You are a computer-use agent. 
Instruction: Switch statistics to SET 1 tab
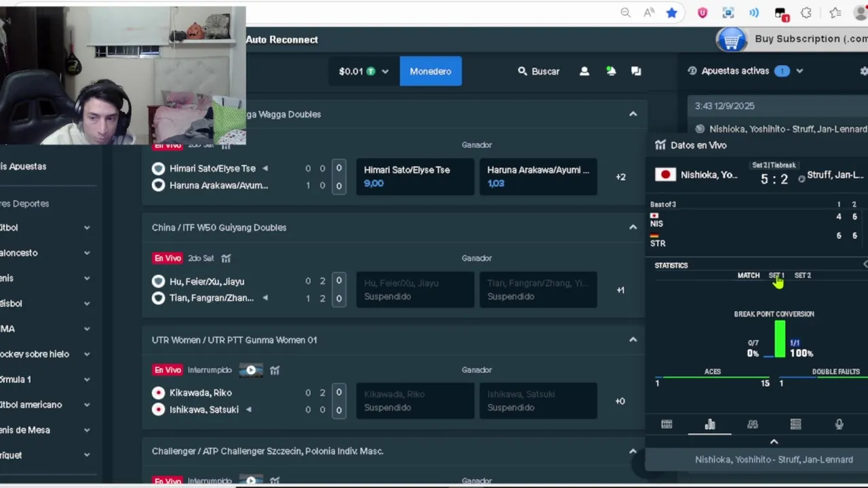(x=776, y=276)
